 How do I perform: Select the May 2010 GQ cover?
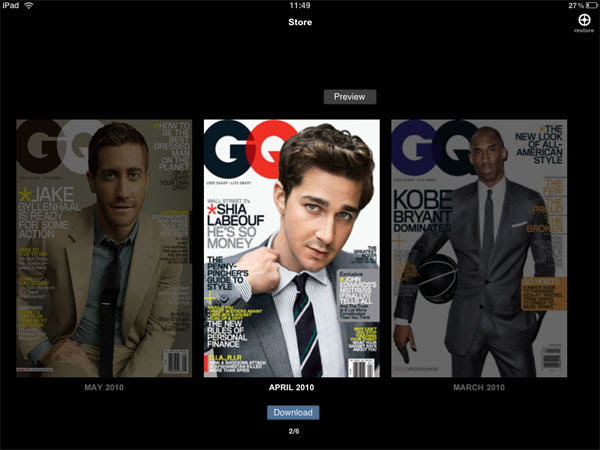click(x=104, y=248)
